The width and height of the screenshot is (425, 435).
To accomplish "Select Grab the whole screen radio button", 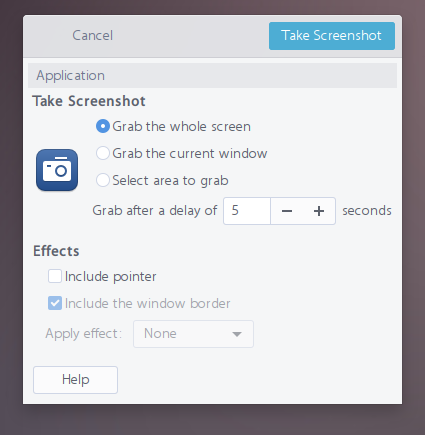I will 103,126.
